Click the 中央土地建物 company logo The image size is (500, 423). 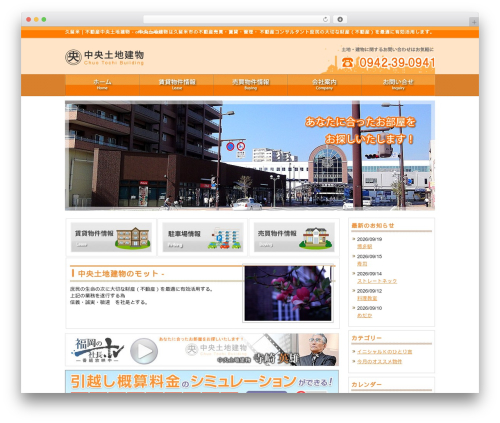tap(104, 57)
